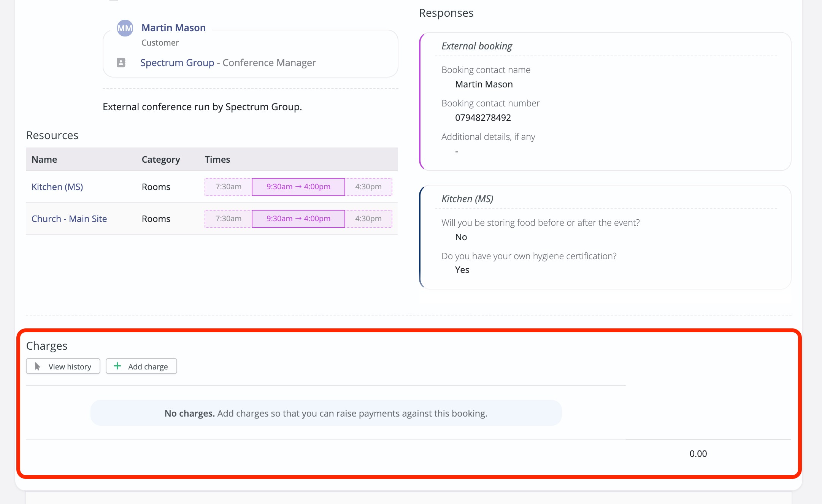Screen dimensions: 822x504
Task: Click the Name column header
Action: pyautogui.click(x=44, y=159)
